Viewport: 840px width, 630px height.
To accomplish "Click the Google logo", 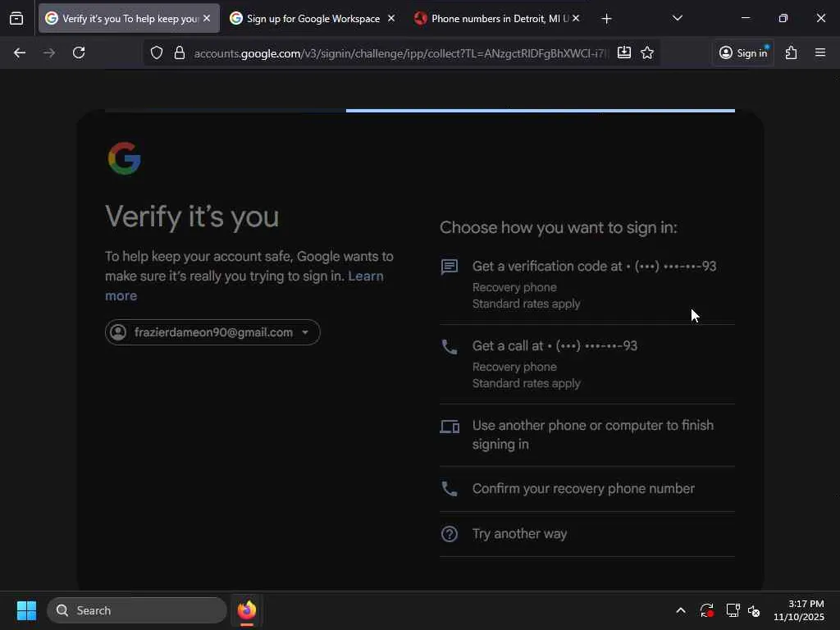I will point(125,158).
